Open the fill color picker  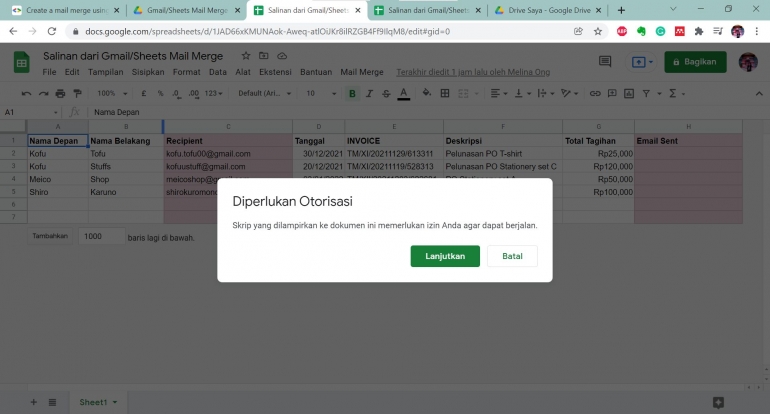tap(427, 93)
